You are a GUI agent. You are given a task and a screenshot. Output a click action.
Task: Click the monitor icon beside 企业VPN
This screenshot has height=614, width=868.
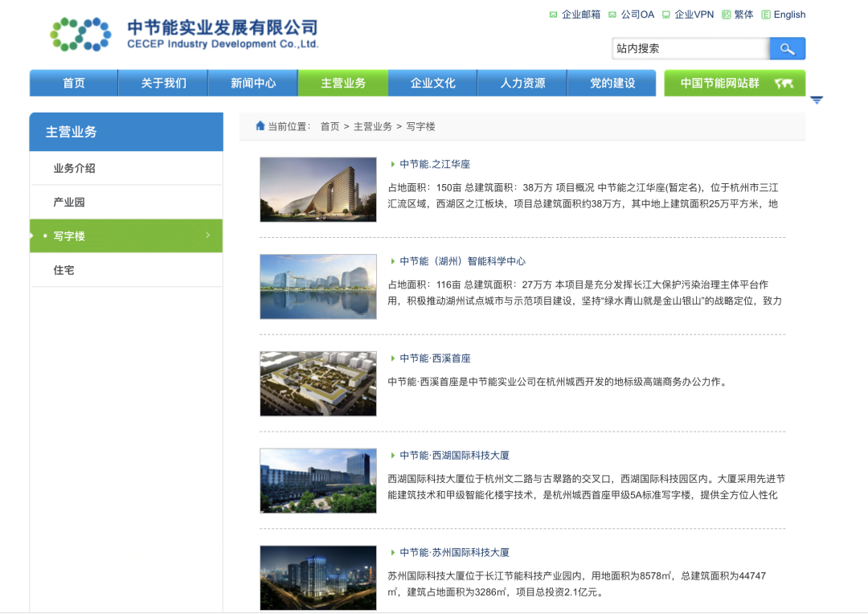666,15
